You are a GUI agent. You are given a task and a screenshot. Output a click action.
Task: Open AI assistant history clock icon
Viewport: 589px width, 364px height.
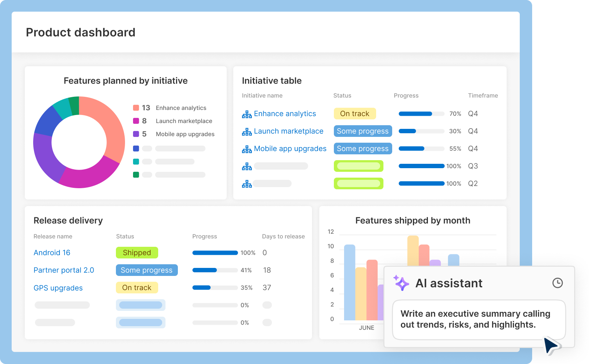pyautogui.click(x=558, y=283)
